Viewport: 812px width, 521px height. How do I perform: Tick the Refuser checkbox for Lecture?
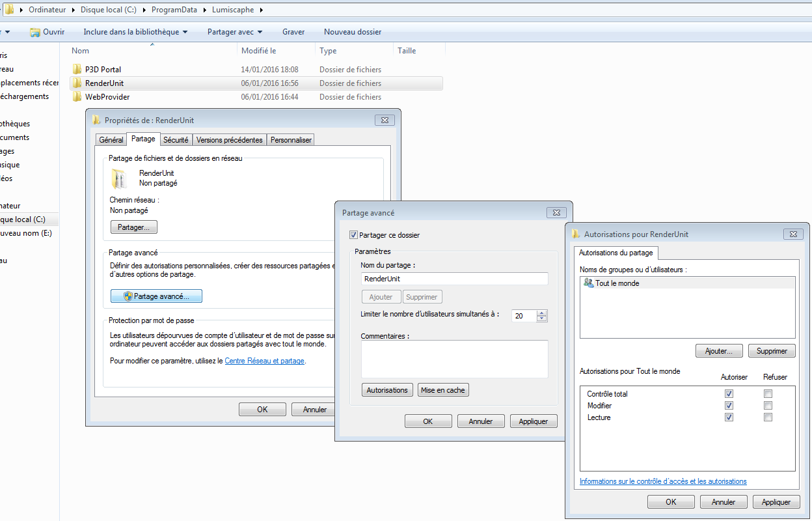point(768,417)
